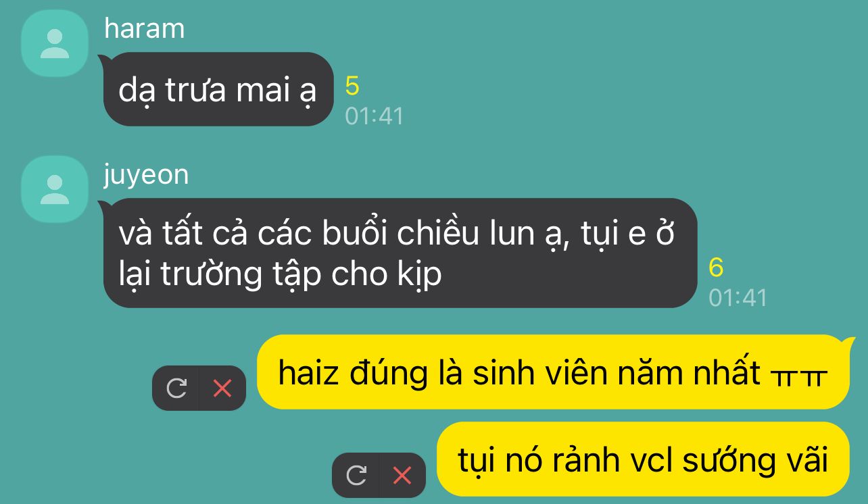
Task: Click the 01:41 timestamp beside haram's message
Action: [374, 116]
